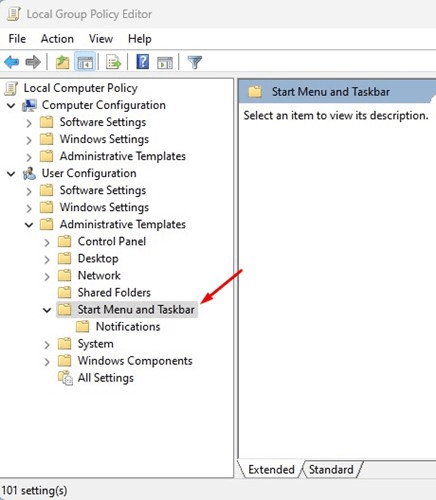The image size is (436, 500).
Task: Click the Up One Level folder icon
Action: tap(62, 62)
